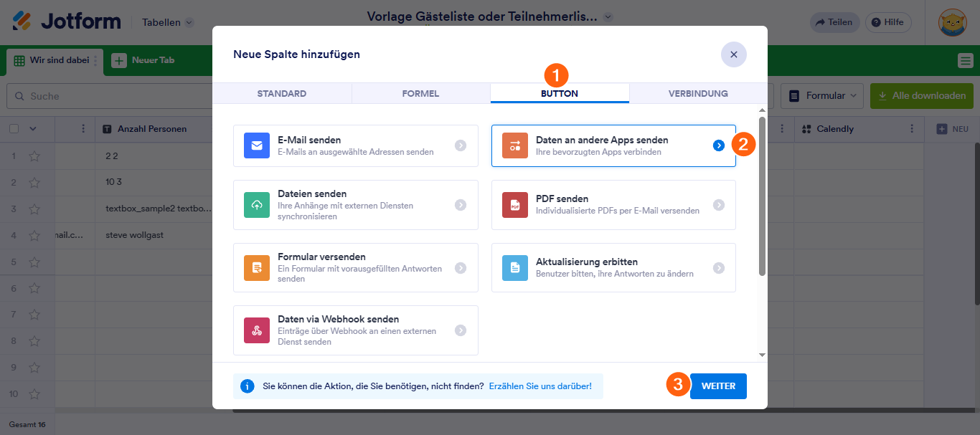Star row 3 in the table
The image size is (980, 435).
click(x=34, y=209)
